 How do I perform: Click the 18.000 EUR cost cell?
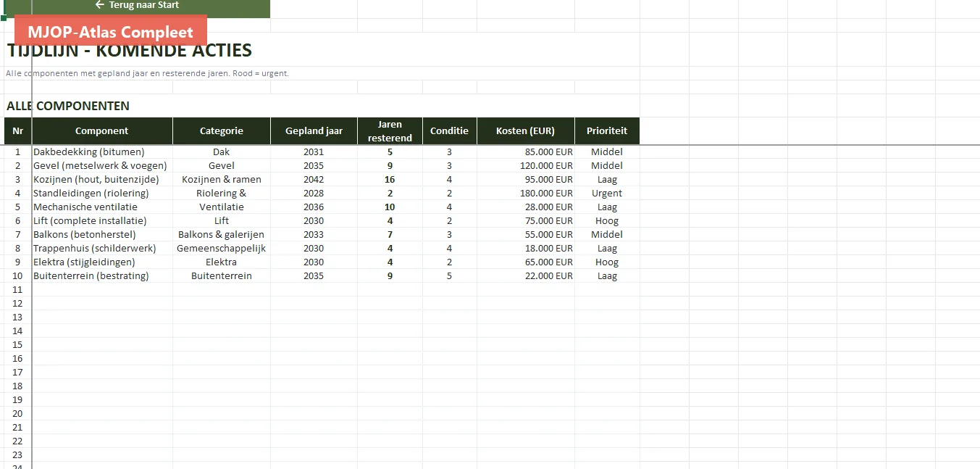point(526,249)
